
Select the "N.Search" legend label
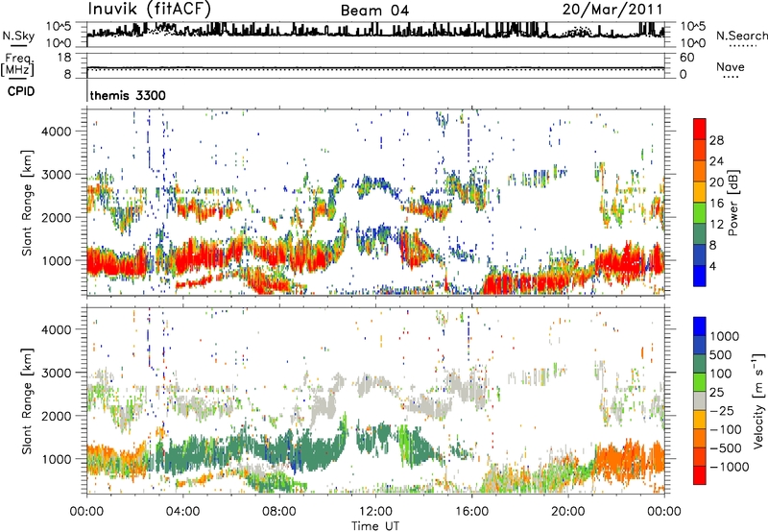click(x=741, y=36)
